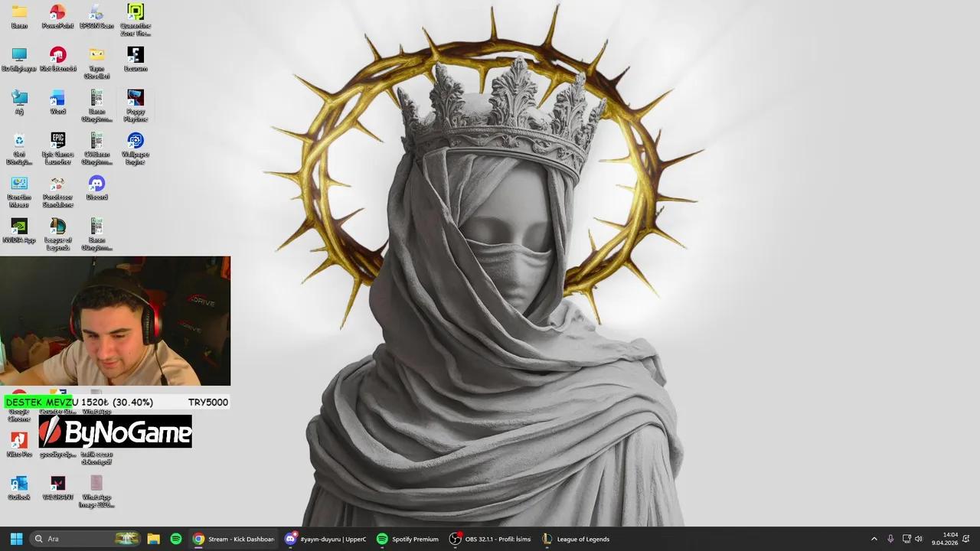Open Wallpaper Engine

coord(136,142)
